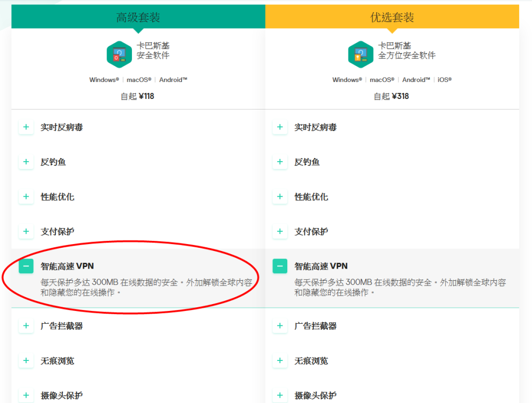
Task: Click Windows® under 卡巴斯基 安全软件
Action: 104,80
